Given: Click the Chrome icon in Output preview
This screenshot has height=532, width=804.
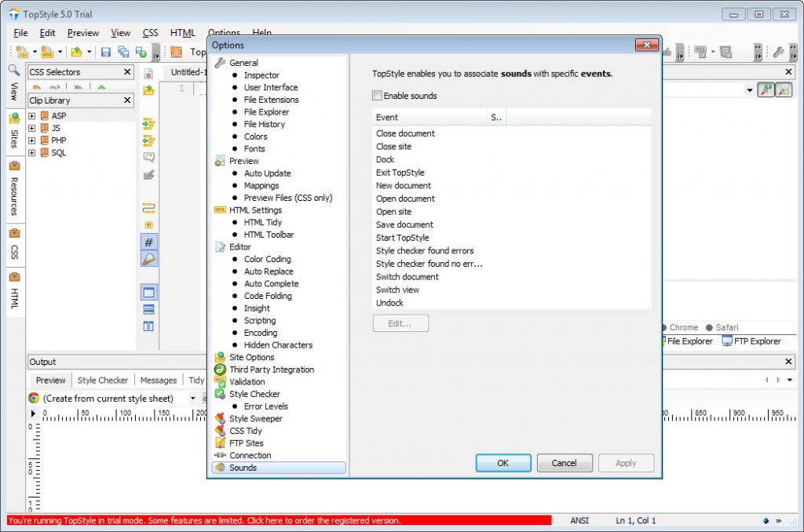Looking at the screenshot, I should (x=34, y=399).
